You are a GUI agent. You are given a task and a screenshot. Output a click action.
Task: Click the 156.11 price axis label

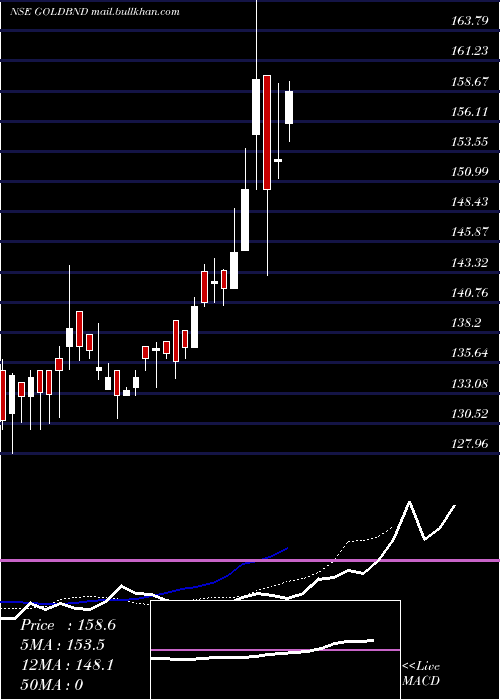pyautogui.click(x=469, y=112)
